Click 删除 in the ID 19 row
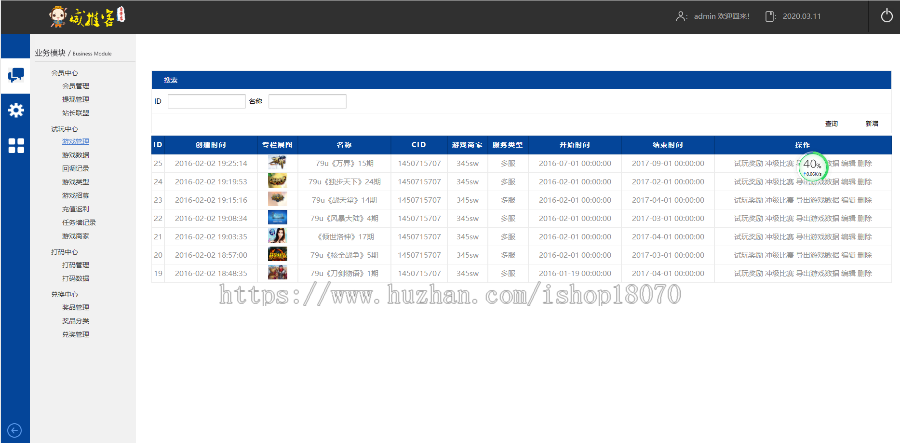The height and width of the screenshot is (443, 900). click(864, 273)
